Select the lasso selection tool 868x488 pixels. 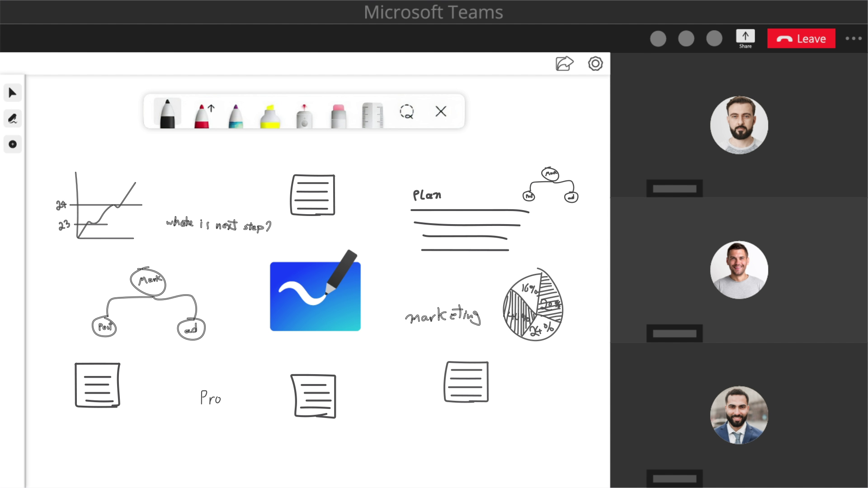tap(406, 112)
